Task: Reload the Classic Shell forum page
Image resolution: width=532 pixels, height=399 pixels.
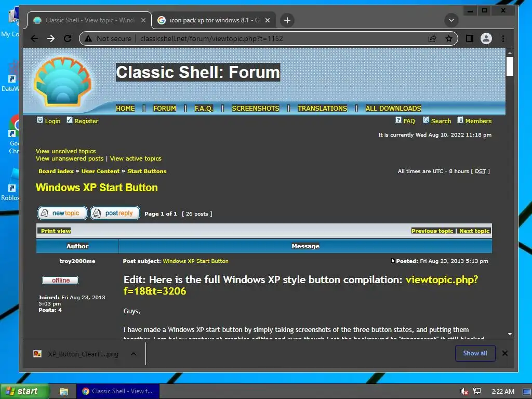Action: (x=68, y=38)
